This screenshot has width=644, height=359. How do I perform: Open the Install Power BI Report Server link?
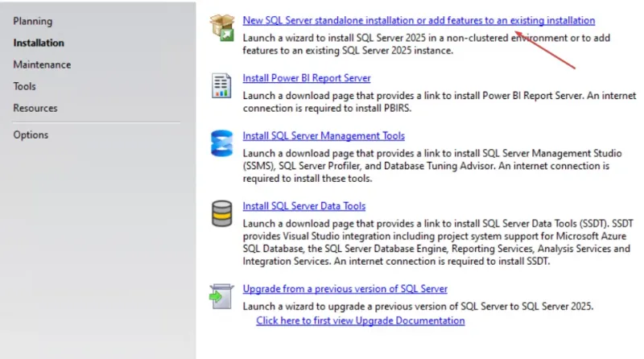307,78
